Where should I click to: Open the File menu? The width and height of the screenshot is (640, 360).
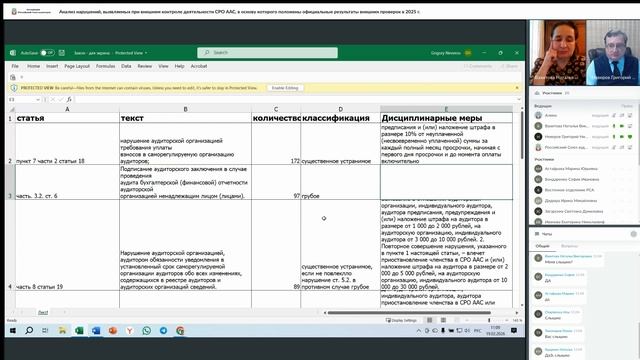pyautogui.click(x=15, y=66)
